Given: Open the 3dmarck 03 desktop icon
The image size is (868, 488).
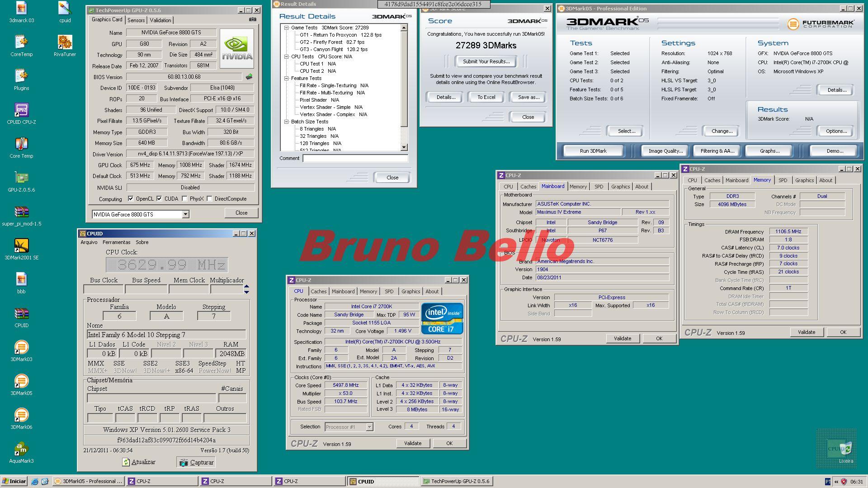Looking at the screenshot, I should (21, 12).
